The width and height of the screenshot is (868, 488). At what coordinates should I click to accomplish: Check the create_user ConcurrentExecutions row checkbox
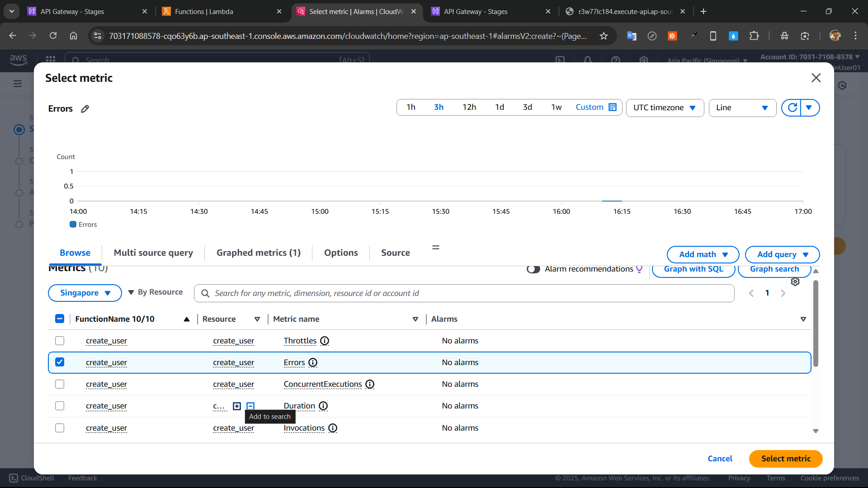point(60,385)
